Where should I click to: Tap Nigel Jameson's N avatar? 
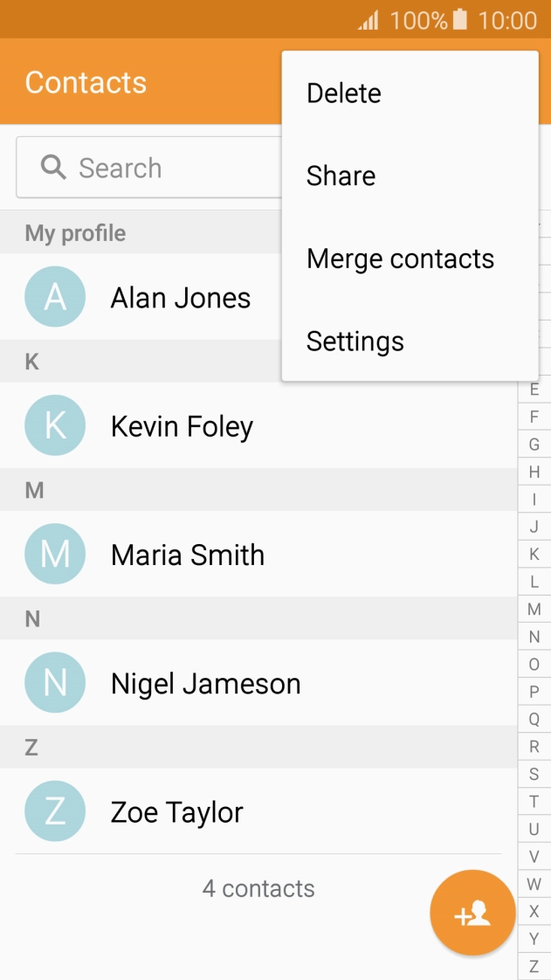(55, 682)
